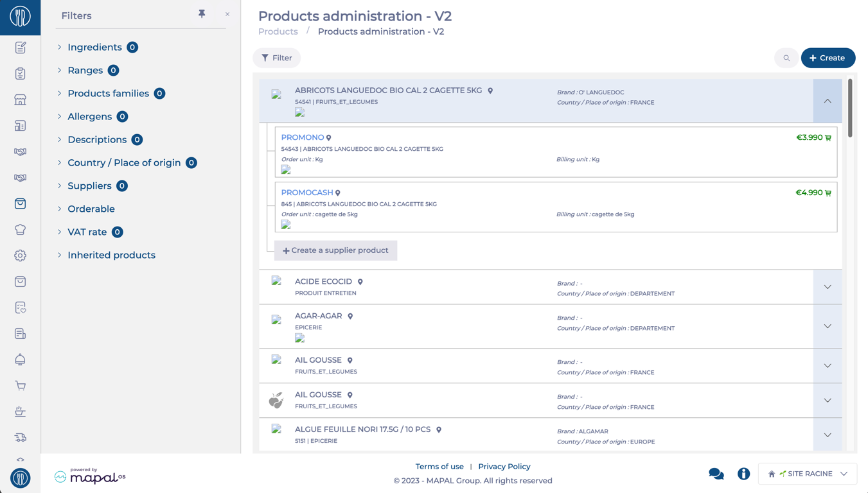Click cart icon next to €4.990 price
This screenshot has width=868, height=493.
tap(828, 193)
